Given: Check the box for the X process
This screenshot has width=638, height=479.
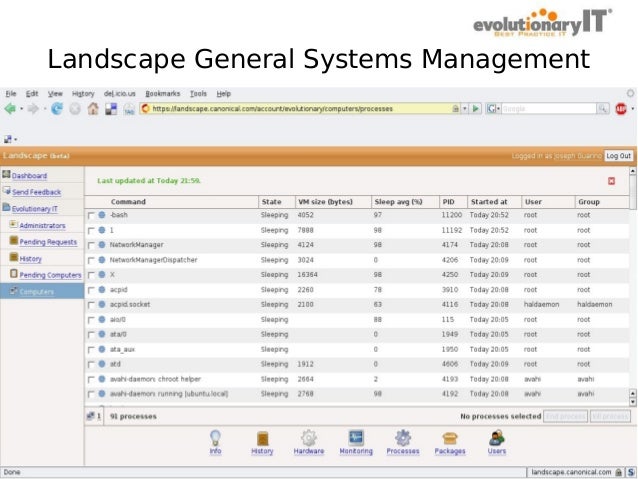Looking at the screenshot, I should [x=91, y=275].
